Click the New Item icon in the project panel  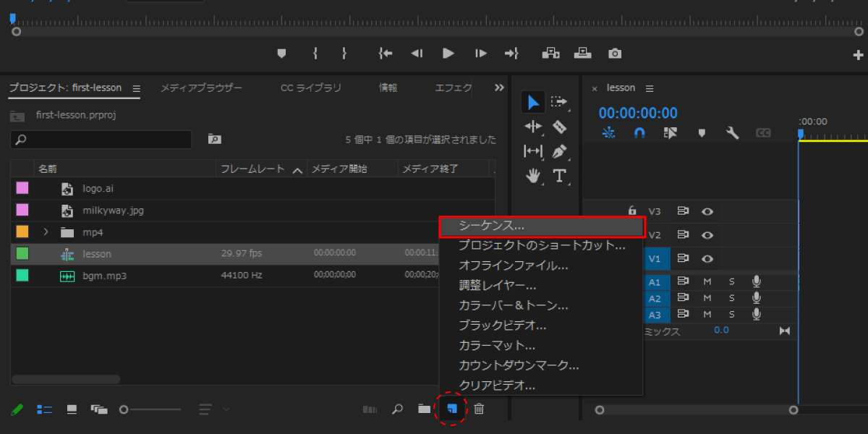coord(452,409)
